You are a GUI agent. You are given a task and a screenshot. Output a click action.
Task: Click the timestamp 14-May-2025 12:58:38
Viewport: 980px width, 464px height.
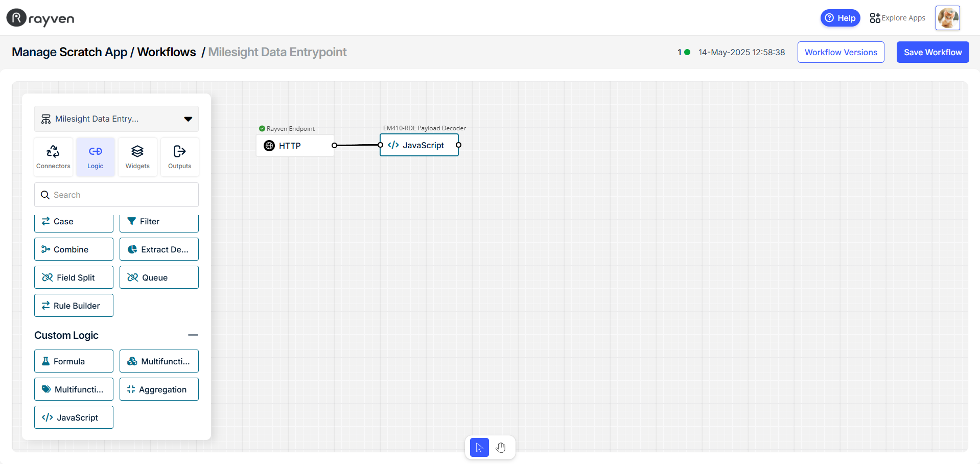741,52
